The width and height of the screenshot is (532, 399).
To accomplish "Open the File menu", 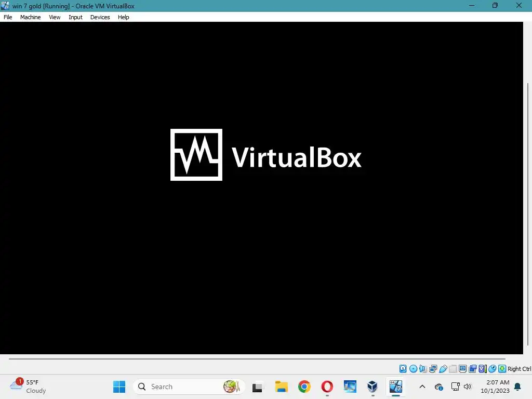I will [8, 17].
